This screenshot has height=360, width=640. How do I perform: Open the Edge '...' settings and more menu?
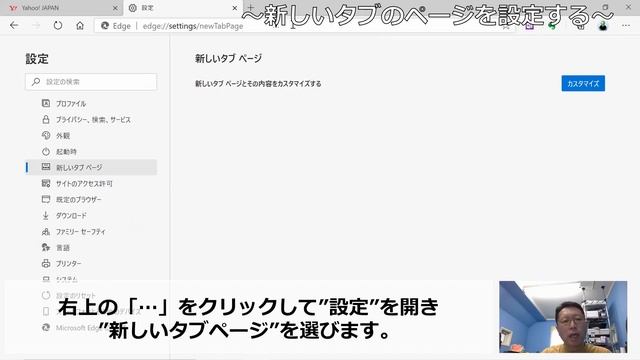(626, 26)
